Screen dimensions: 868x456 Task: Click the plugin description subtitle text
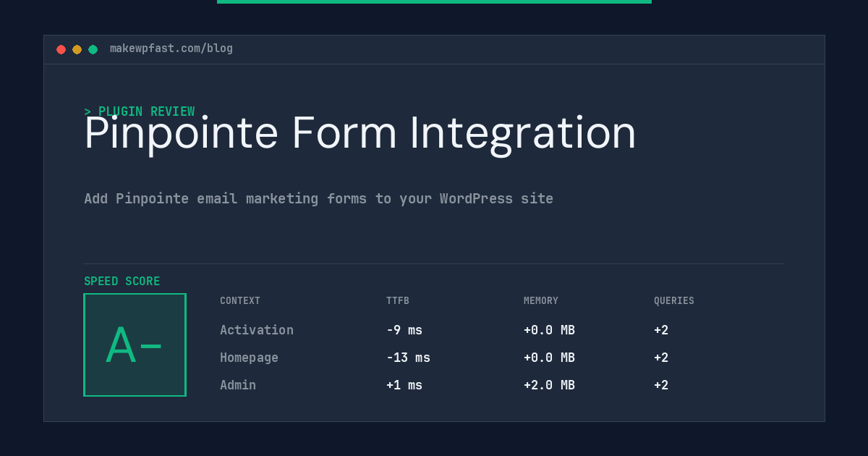point(318,198)
